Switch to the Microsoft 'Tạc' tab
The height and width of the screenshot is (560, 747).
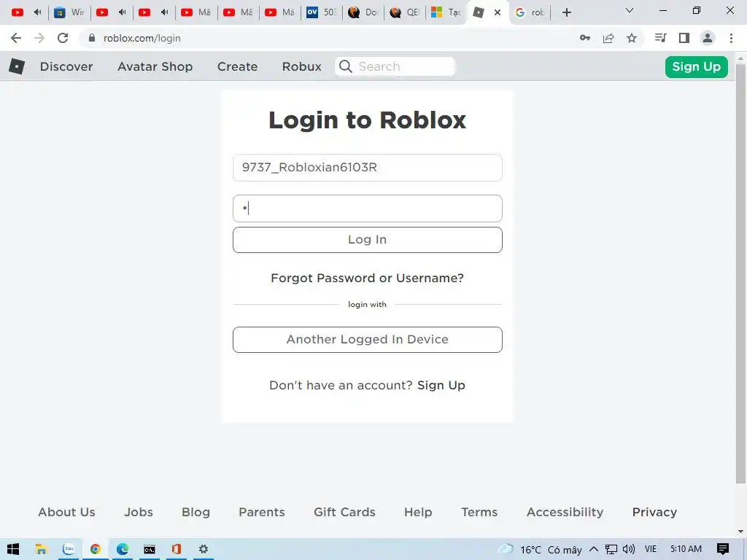click(x=446, y=12)
